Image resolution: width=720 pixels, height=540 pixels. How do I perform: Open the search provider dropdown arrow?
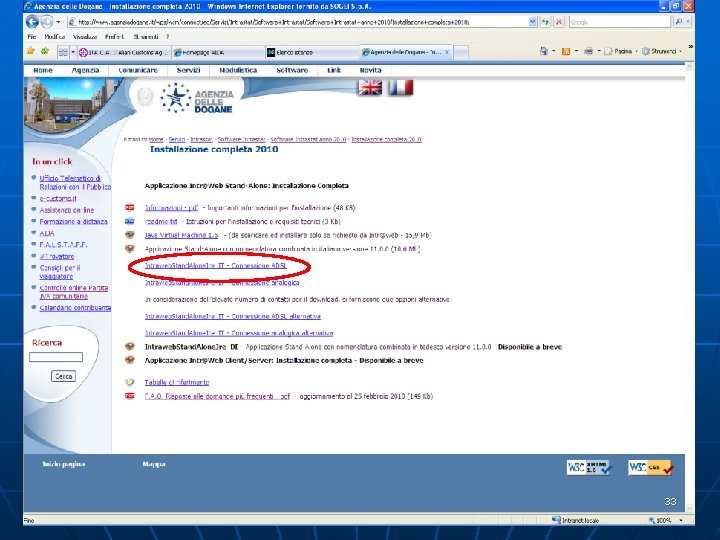pyautogui.click(x=688, y=22)
